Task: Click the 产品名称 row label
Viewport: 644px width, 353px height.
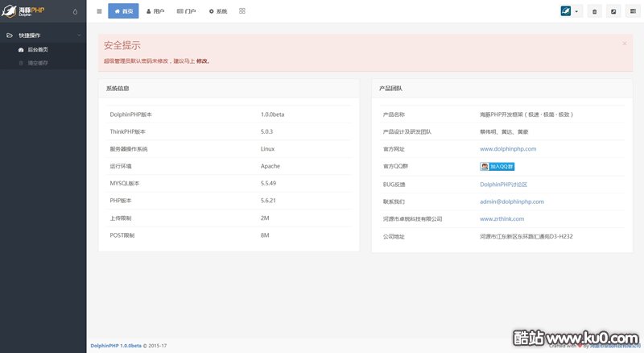Action: [x=394, y=114]
